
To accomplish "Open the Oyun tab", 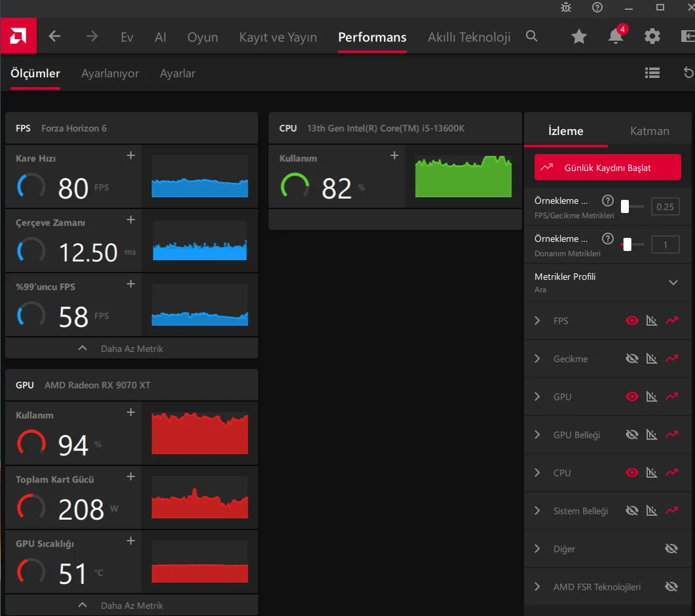I will tap(202, 37).
